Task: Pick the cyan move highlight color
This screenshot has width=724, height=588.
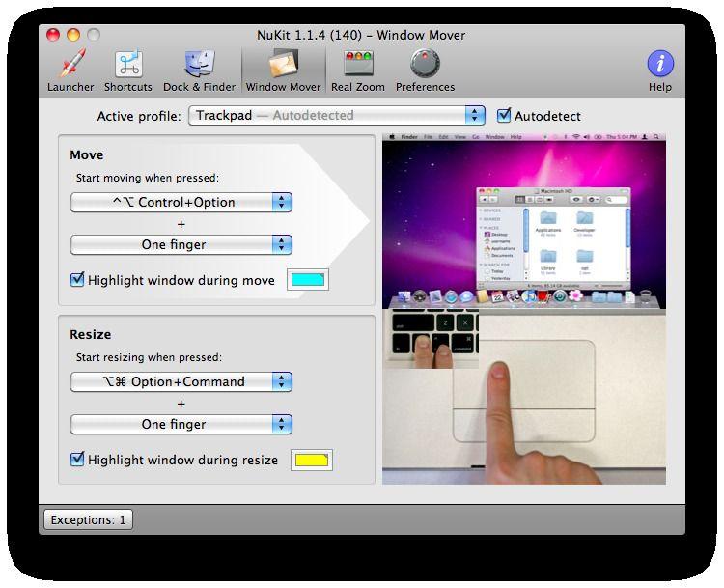Action: (x=308, y=279)
